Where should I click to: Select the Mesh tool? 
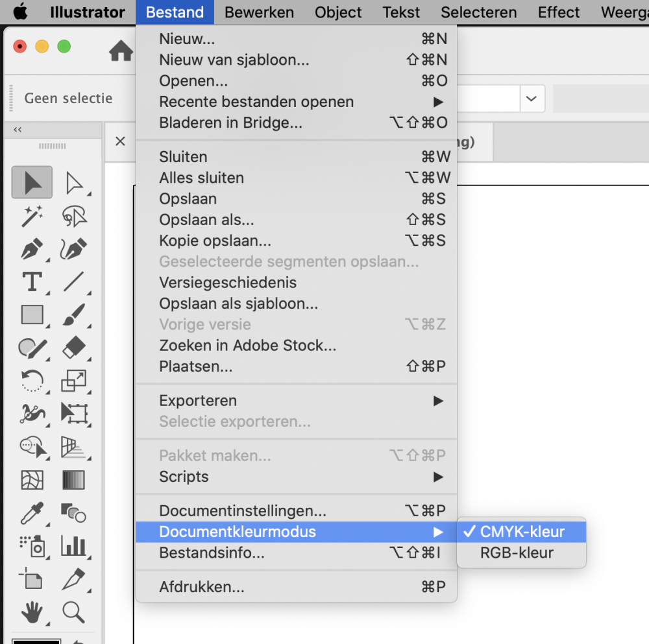(32, 480)
